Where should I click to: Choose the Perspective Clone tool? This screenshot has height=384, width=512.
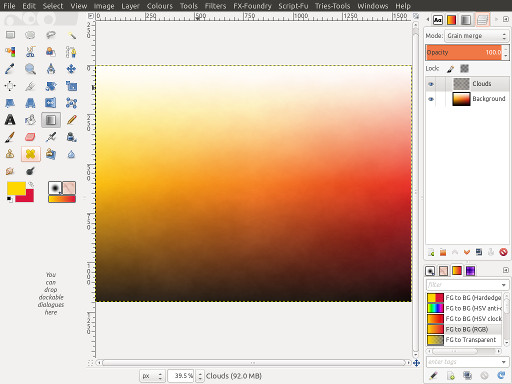click(51, 154)
